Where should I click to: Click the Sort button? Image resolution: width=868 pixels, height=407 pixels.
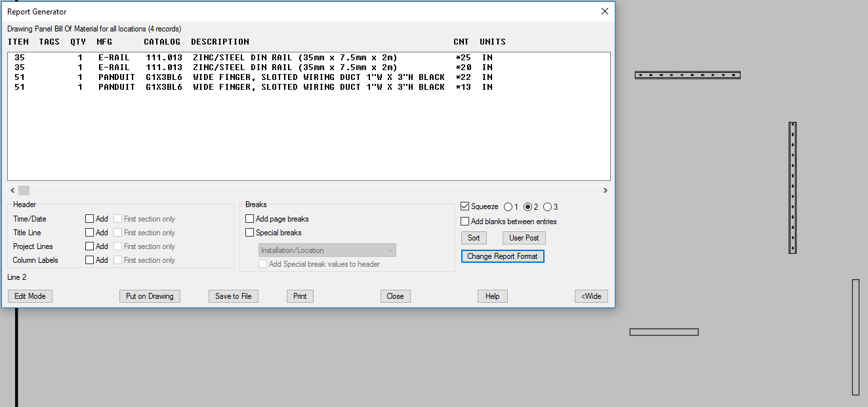pyautogui.click(x=474, y=238)
